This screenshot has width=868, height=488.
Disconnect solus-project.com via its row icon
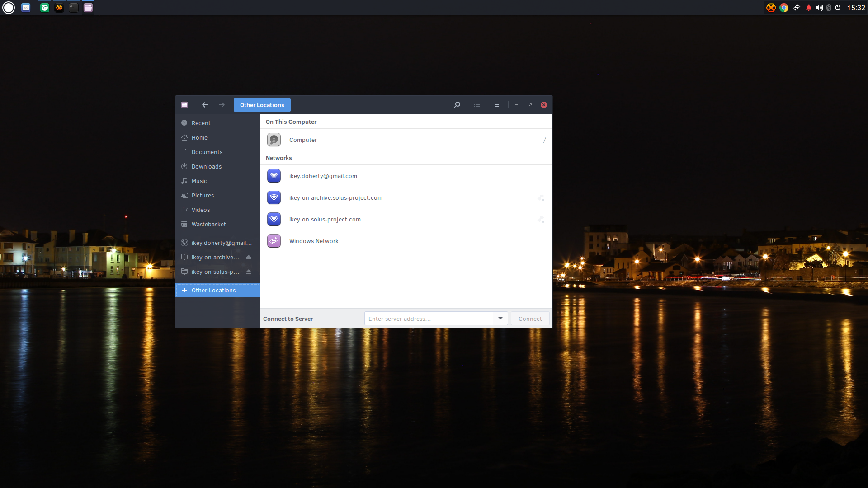point(541,220)
